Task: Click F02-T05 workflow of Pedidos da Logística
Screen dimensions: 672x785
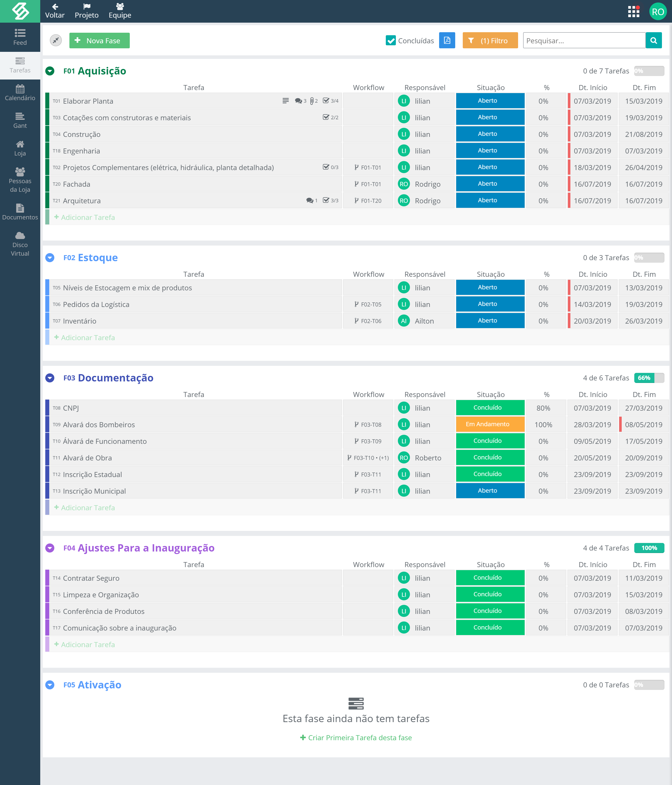Action: [368, 304]
